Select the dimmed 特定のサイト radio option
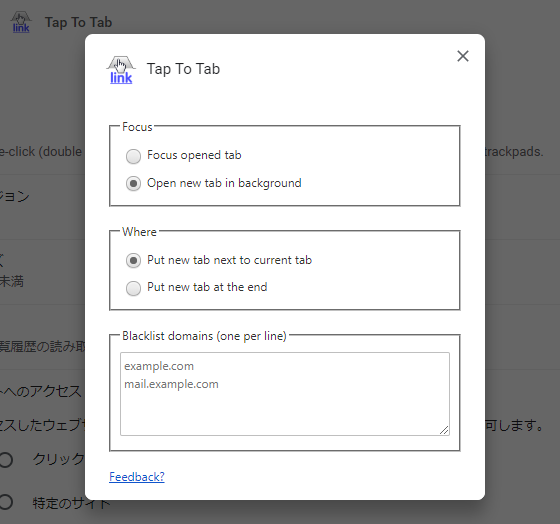Viewport: 560px width, 524px height. point(6,502)
